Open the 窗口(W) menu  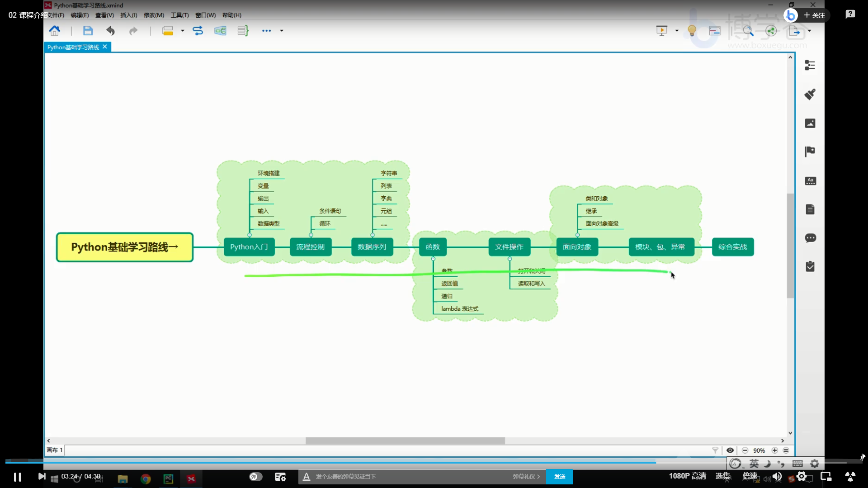205,15
